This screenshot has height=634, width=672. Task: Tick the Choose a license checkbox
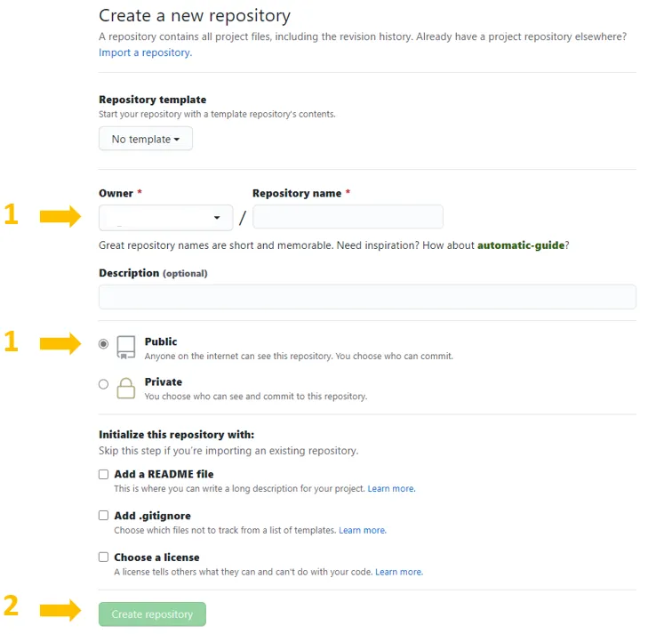[x=103, y=557]
